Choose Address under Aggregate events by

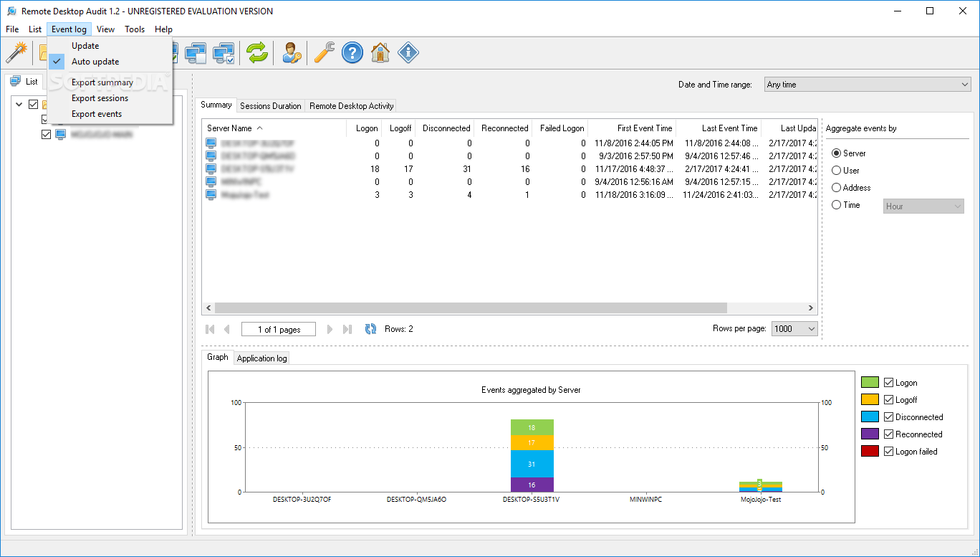[x=836, y=187]
